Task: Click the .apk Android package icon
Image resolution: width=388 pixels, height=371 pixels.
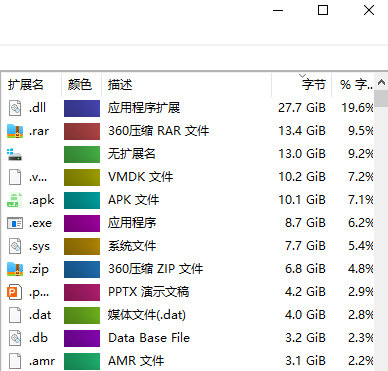Action: 15,200
